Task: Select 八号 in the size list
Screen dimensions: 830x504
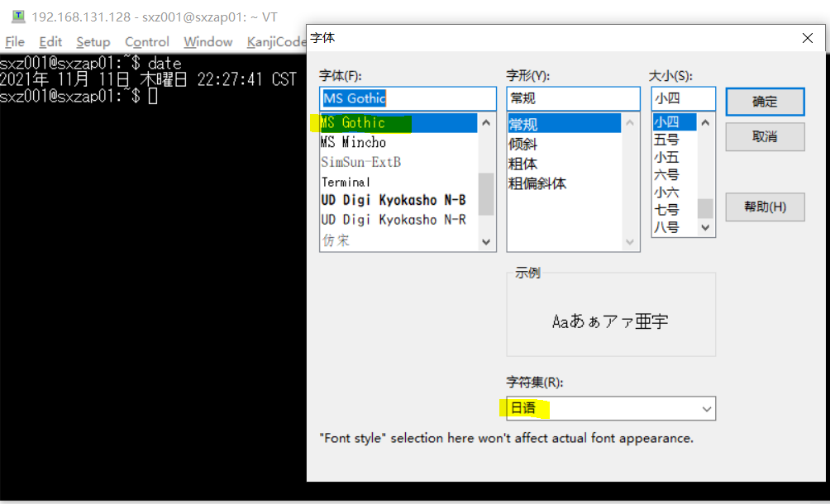Action: click(x=675, y=227)
